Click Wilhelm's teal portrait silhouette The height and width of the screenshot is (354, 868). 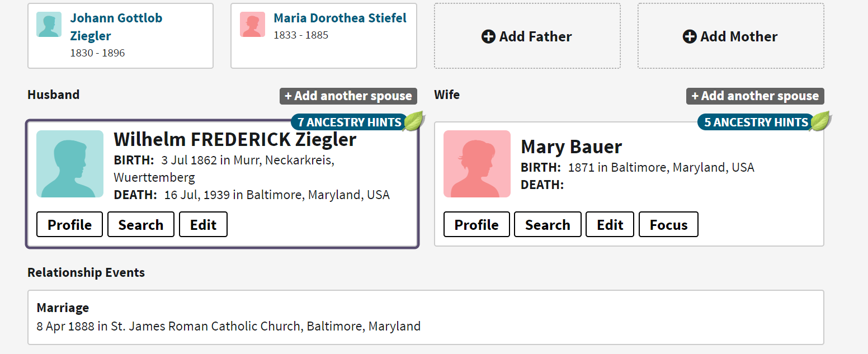[70, 164]
